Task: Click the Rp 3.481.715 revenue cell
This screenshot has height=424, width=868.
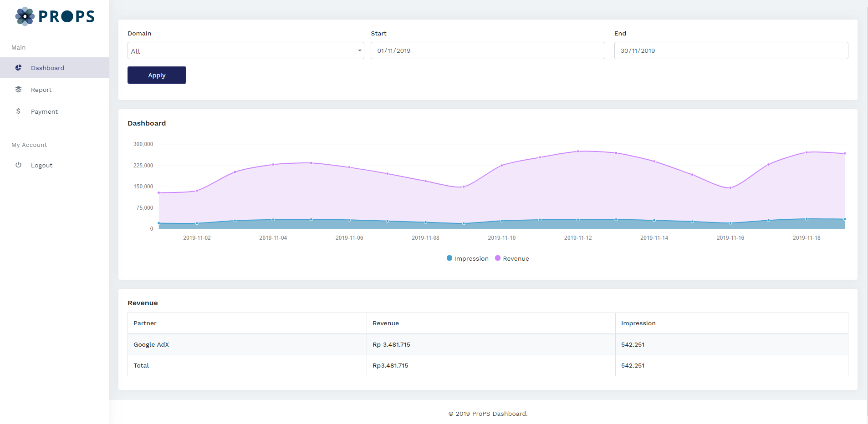Action: 491,345
